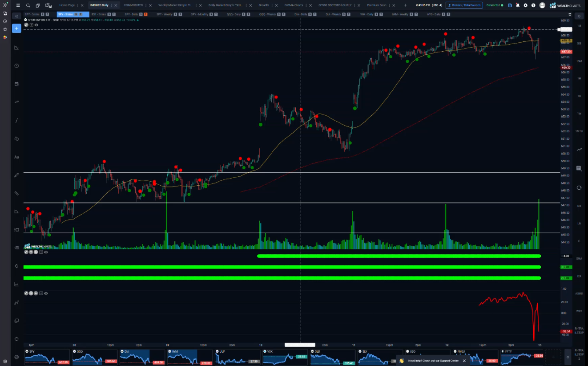Open settings gear in top bar
The height and width of the screenshot is (366, 588).
click(525, 5)
